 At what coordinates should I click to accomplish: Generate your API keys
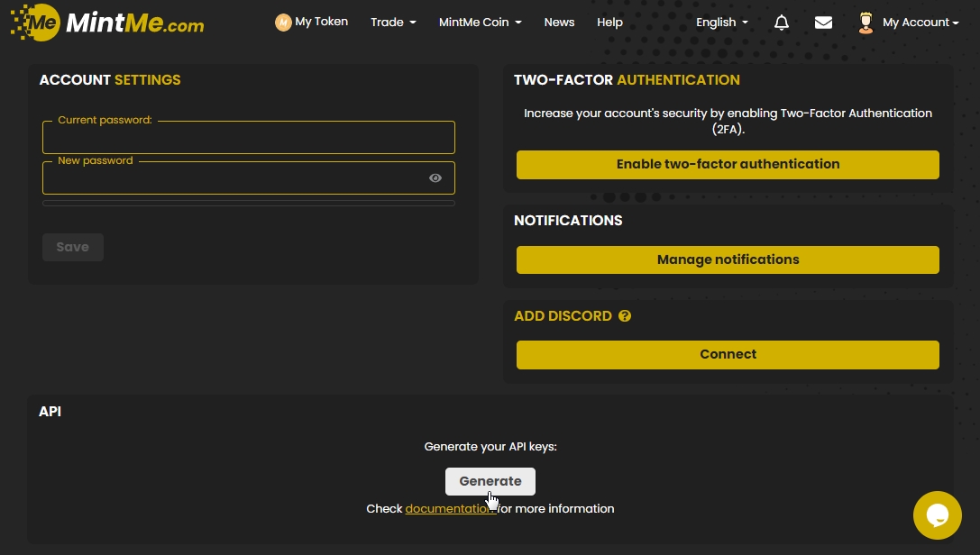[490, 481]
